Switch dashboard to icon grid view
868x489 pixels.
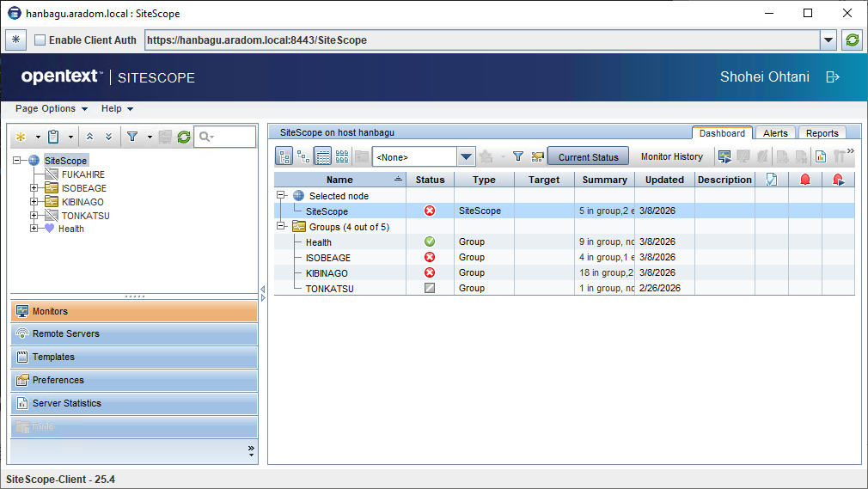[x=342, y=156]
